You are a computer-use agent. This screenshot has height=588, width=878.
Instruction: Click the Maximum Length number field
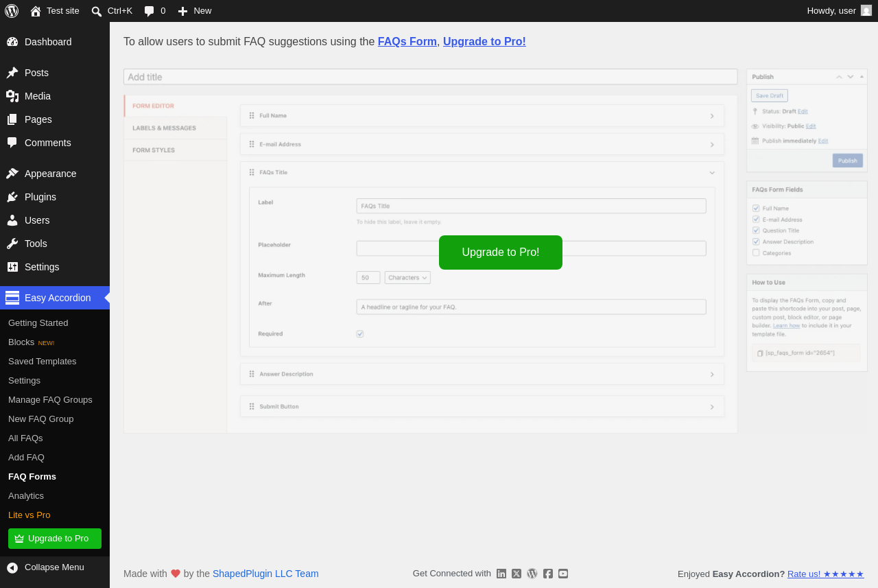coord(368,277)
